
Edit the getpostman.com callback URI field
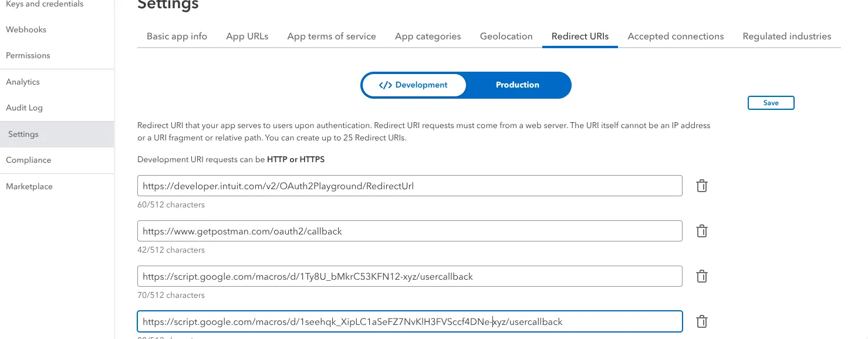410,231
